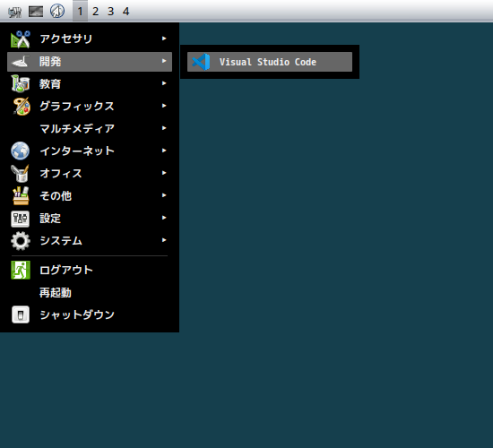Click the インターネット globe icon
Image resolution: width=493 pixels, height=448 pixels.
click(21, 151)
